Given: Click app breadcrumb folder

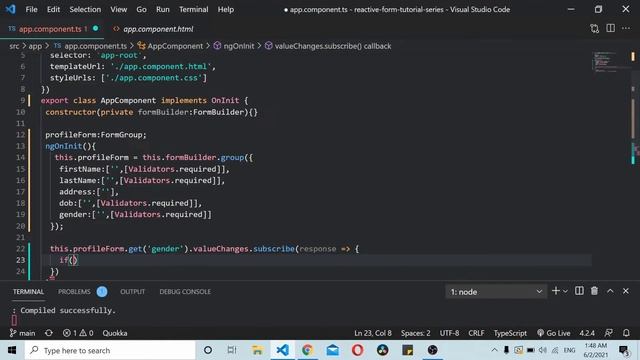Looking at the screenshot, I should pos(35,46).
